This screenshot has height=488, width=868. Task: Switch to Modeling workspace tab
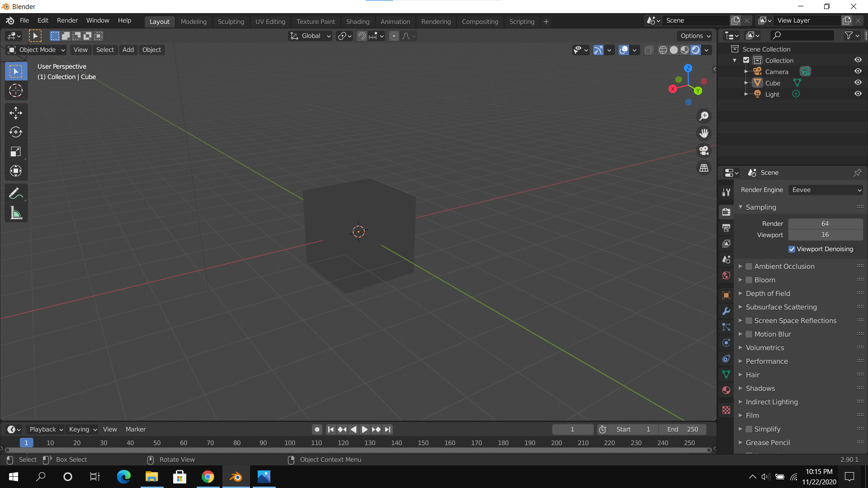coord(193,22)
